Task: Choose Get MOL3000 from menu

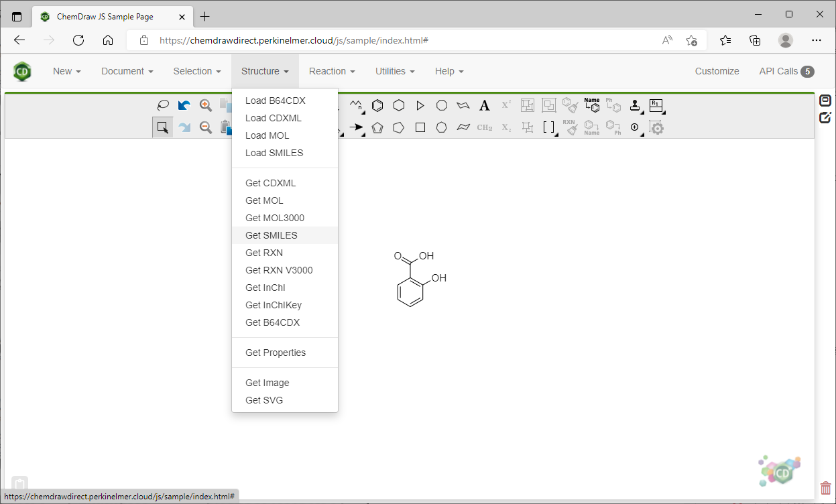Action: click(x=285, y=218)
